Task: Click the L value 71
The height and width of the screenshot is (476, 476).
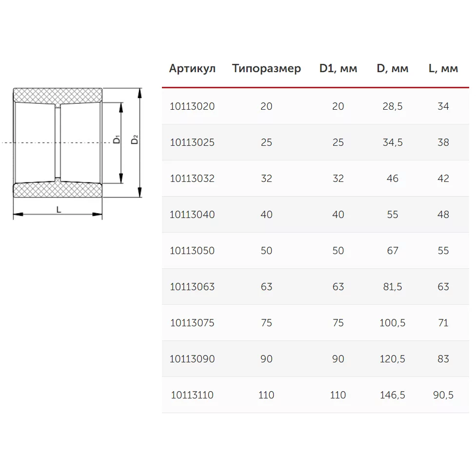Action: click(443, 323)
